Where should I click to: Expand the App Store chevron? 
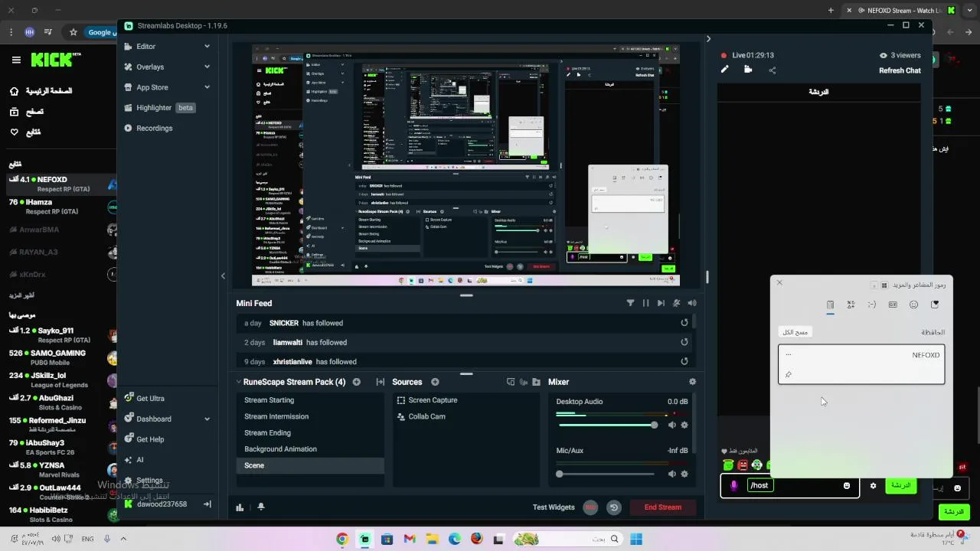point(207,87)
